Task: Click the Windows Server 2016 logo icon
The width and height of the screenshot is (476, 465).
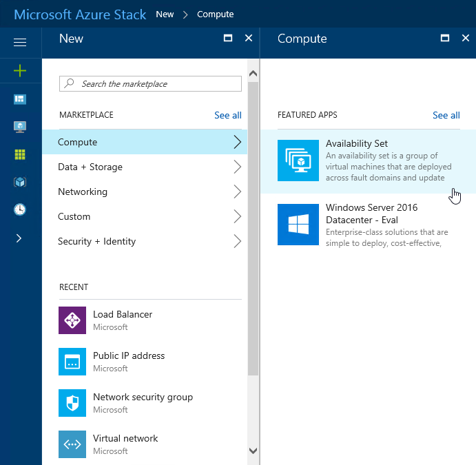Action: [298, 225]
